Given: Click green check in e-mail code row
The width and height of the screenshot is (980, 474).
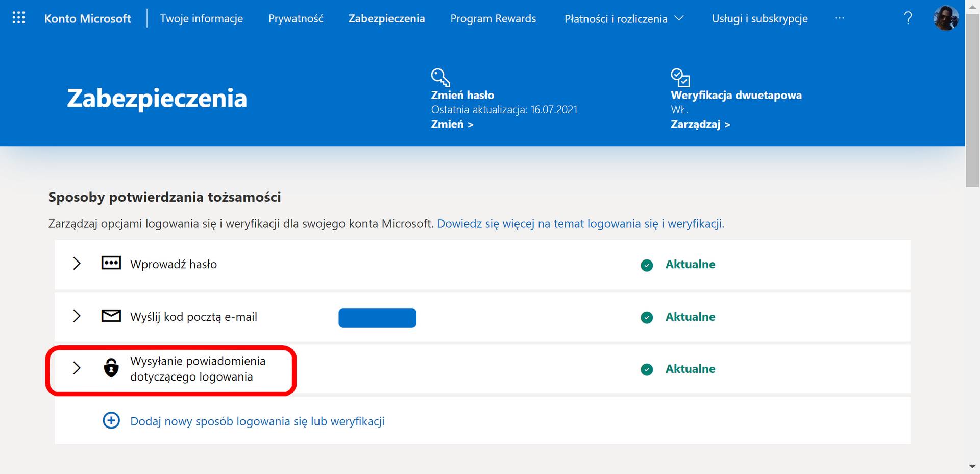Looking at the screenshot, I should point(647,317).
